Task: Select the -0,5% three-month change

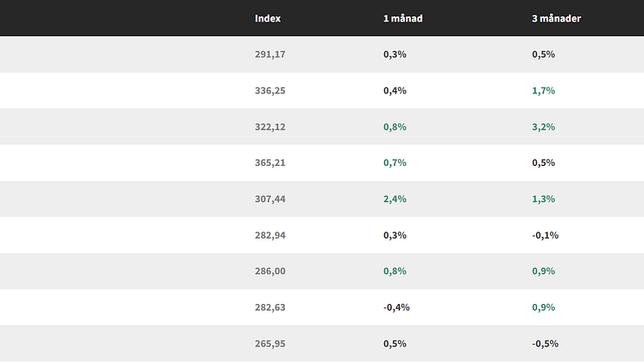Action: pos(545,344)
